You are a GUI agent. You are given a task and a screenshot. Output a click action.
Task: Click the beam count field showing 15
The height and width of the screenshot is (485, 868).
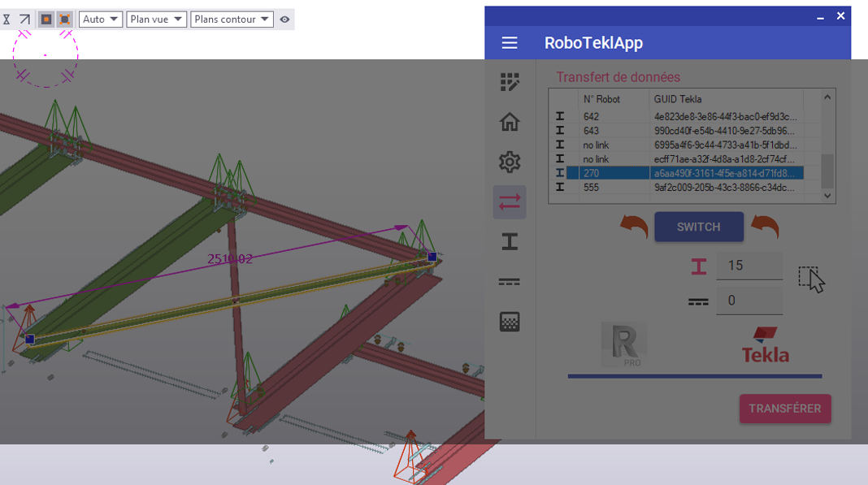coord(749,266)
